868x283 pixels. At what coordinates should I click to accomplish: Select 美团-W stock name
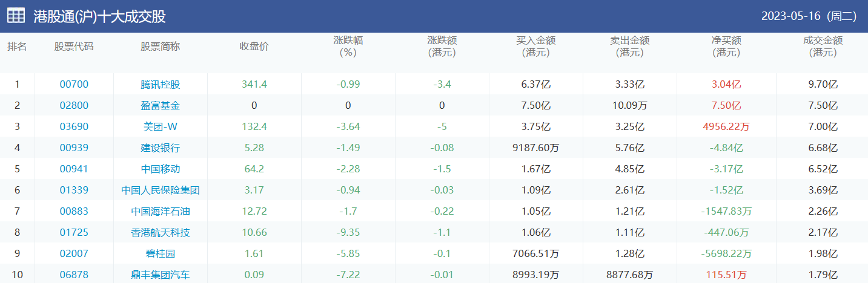point(160,126)
